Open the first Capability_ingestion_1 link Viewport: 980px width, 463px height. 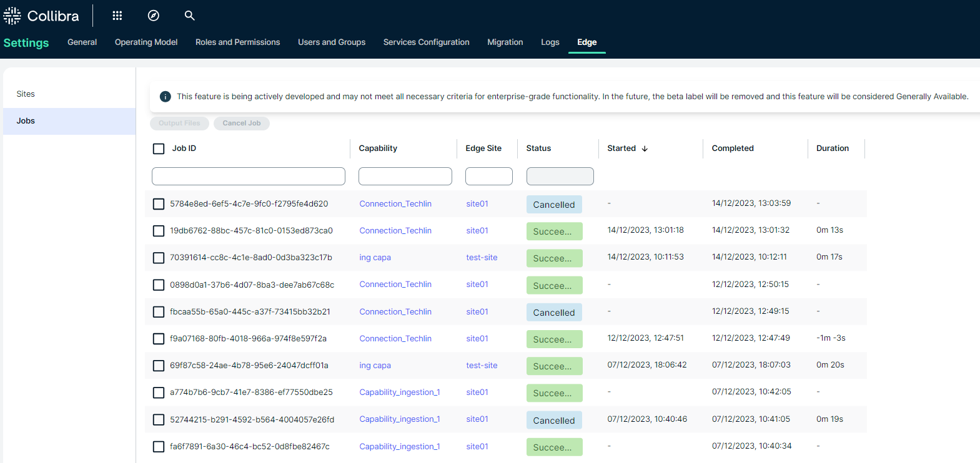pos(399,392)
